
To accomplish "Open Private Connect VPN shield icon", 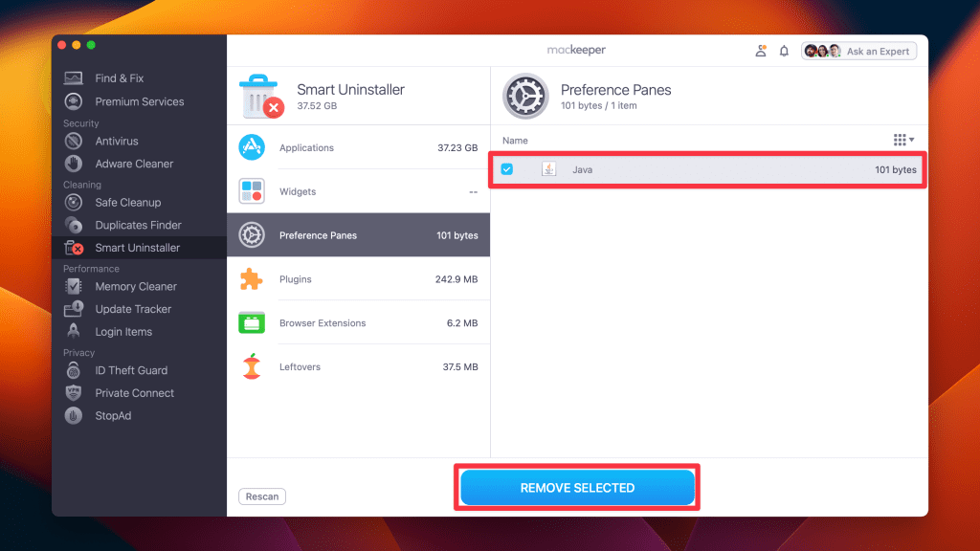I will [x=73, y=393].
